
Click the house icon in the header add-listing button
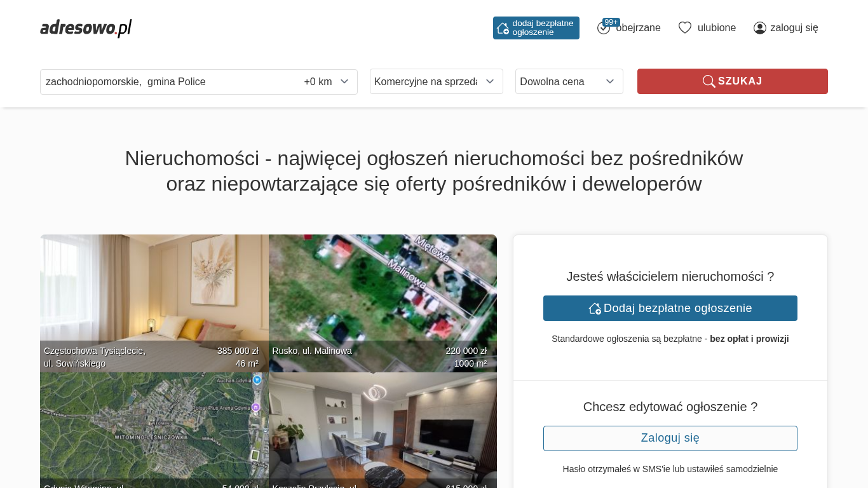coord(503,28)
